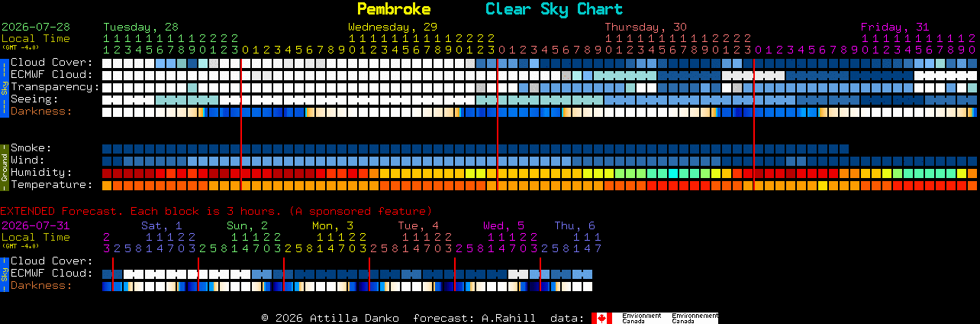This screenshot has width=980, height=324.
Task: Select the Tuesday, 28 day header
Action: coord(140,27)
